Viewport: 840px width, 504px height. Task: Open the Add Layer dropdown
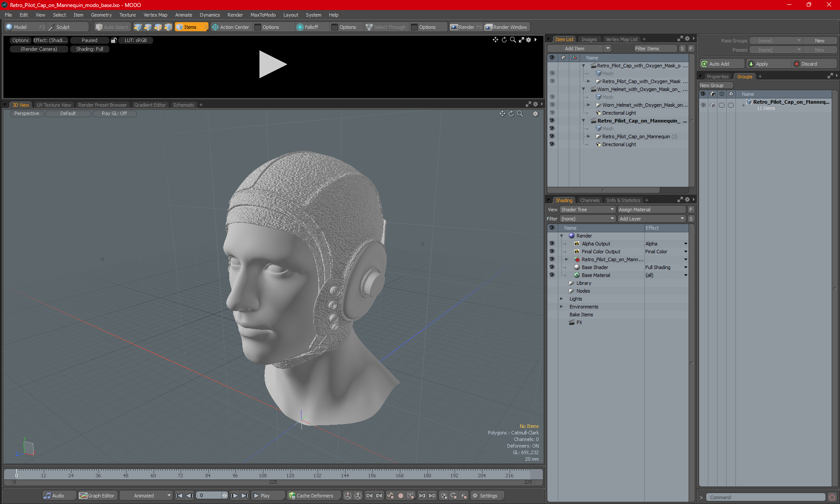[x=651, y=219]
